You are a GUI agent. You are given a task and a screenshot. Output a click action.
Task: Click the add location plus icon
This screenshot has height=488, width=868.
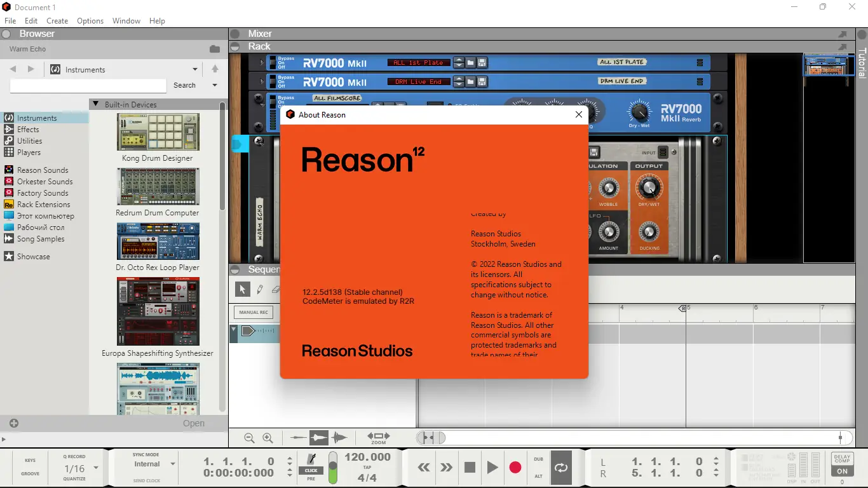14,423
